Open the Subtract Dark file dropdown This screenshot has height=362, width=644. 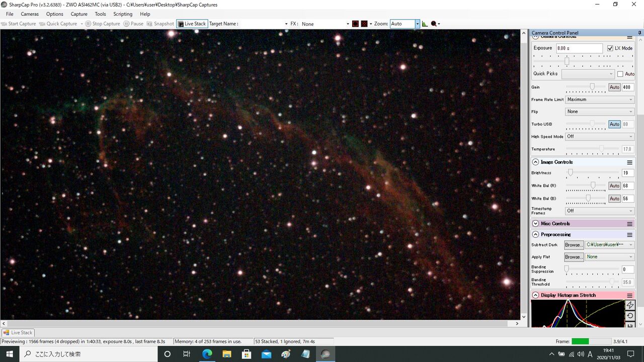pos(610,245)
